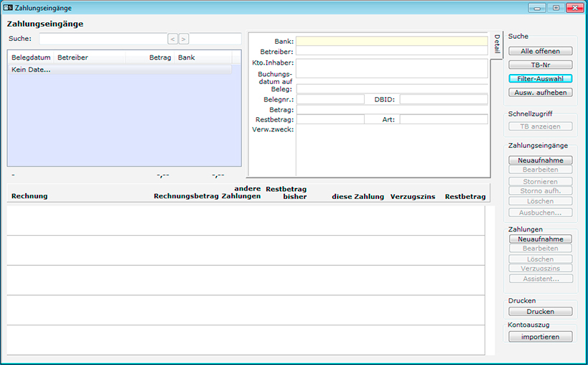Screen dimensions: 588x365
Task: Click the DBID input field
Action: coord(443,99)
